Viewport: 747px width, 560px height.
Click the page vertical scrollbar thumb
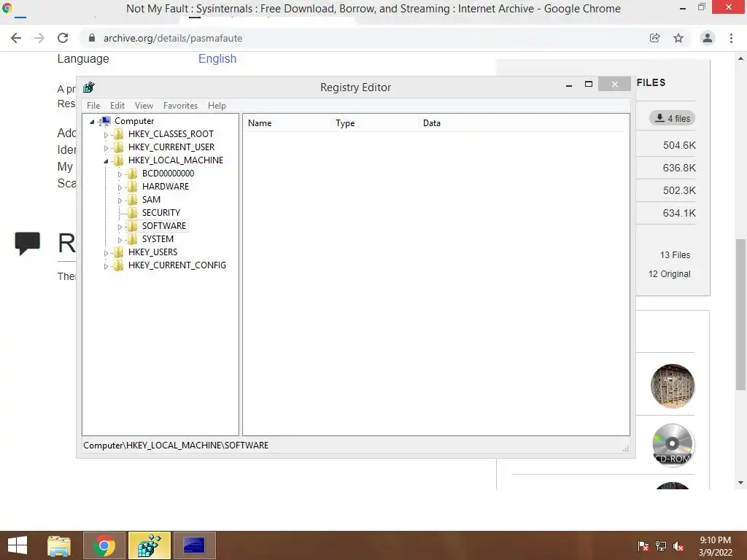[x=741, y=314]
